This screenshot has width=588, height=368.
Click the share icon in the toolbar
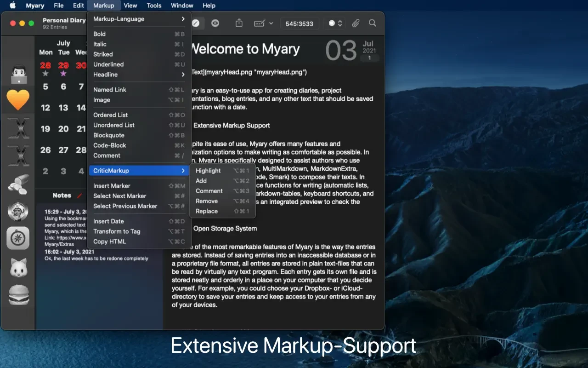(239, 23)
